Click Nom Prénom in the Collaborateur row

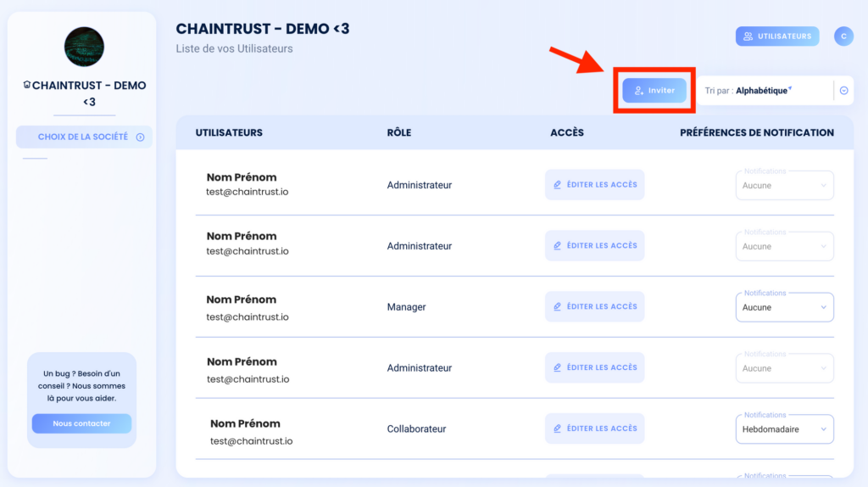[x=245, y=423]
